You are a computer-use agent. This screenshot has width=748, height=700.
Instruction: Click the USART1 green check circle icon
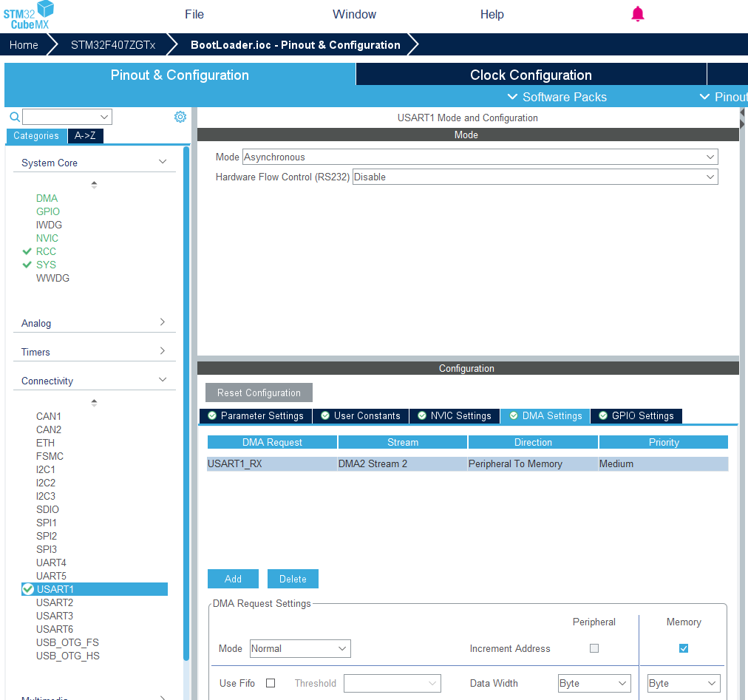click(x=28, y=589)
